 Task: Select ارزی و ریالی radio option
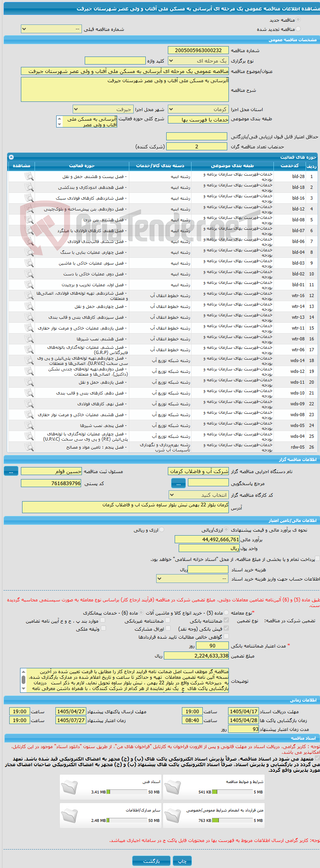(x=162, y=530)
